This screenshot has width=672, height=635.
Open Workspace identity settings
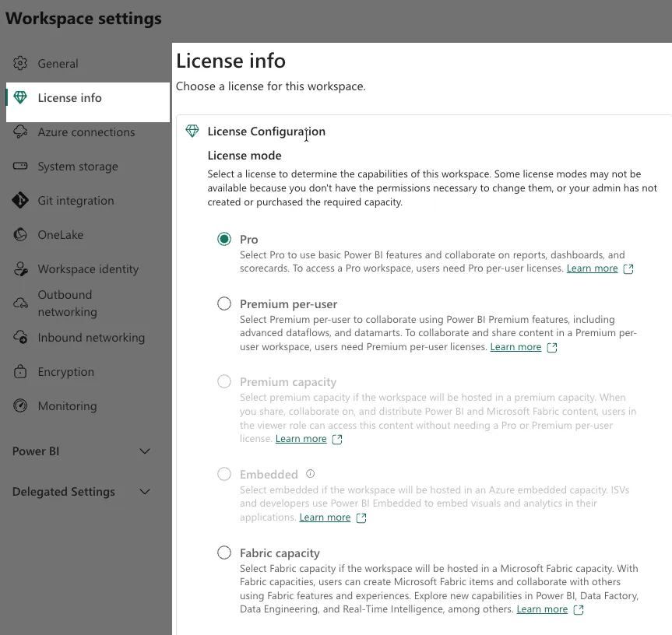tap(88, 269)
